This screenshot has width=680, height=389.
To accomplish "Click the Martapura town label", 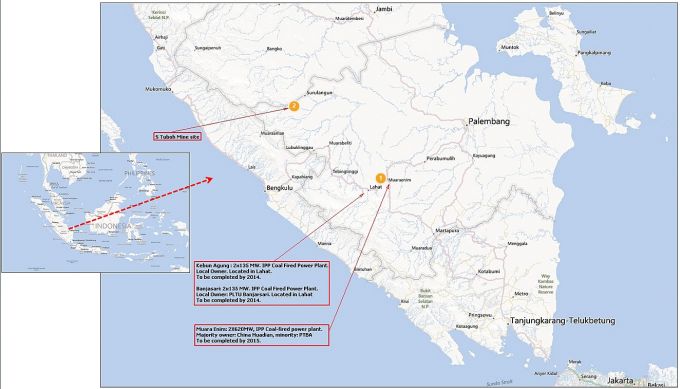I will point(447,230).
